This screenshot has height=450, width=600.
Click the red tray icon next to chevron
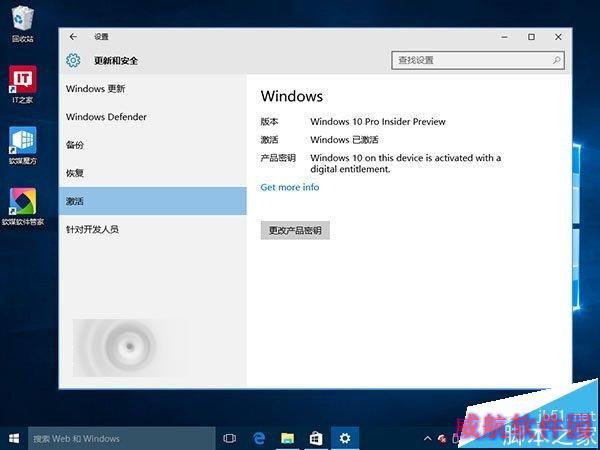[442, 439]
